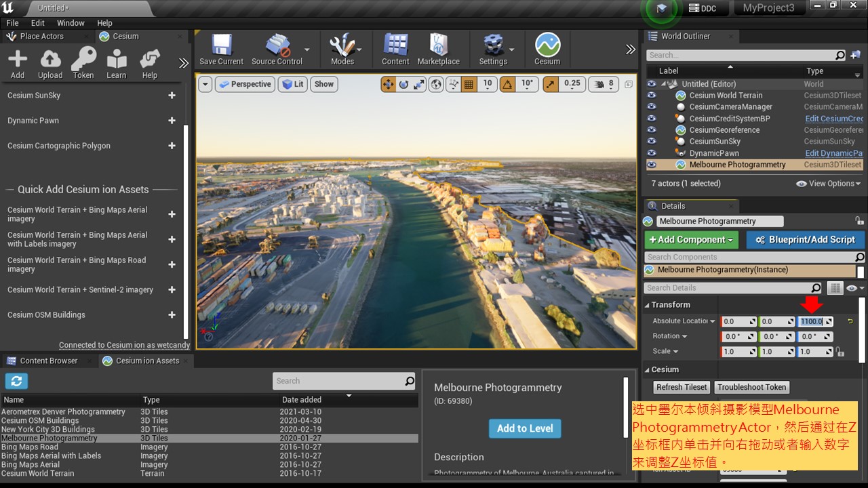Hide CesiumSunSky using its eye icon
This screenshot has height=488, width=868.
(x=652, y=142)
